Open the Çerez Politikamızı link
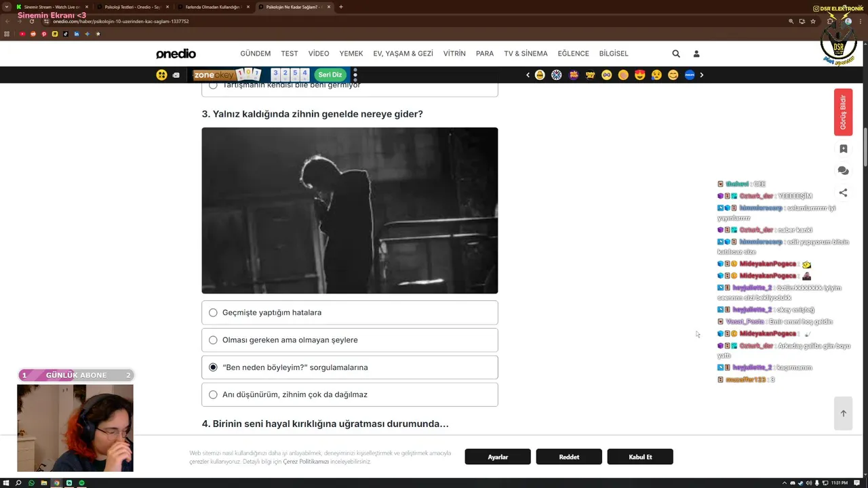Image resolution: width=868 pixels, height=488 pixels. tap(306, 462)
